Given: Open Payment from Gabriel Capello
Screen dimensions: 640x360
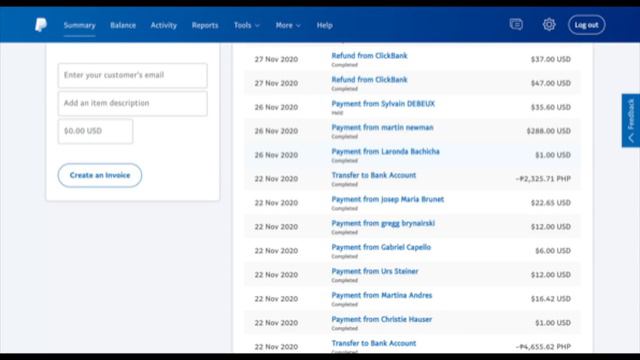Looking at the screenshot, I should pos(381,247).
